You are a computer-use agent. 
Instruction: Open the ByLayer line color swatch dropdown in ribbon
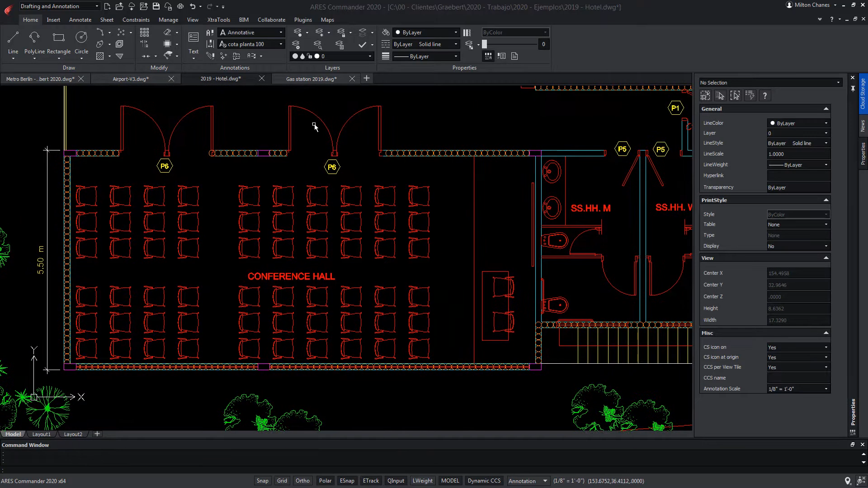tap(426, 33)
